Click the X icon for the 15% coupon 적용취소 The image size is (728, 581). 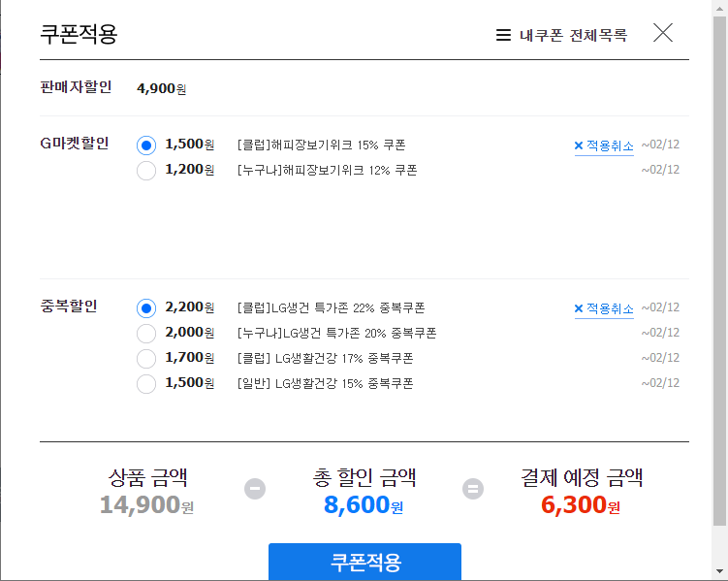(x=579, y=145)
